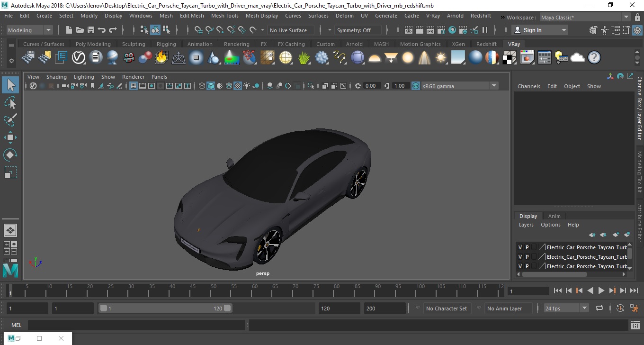Screen dimensions: 644x345
Task: Click the current frame input field
Action: pos(528,291)
